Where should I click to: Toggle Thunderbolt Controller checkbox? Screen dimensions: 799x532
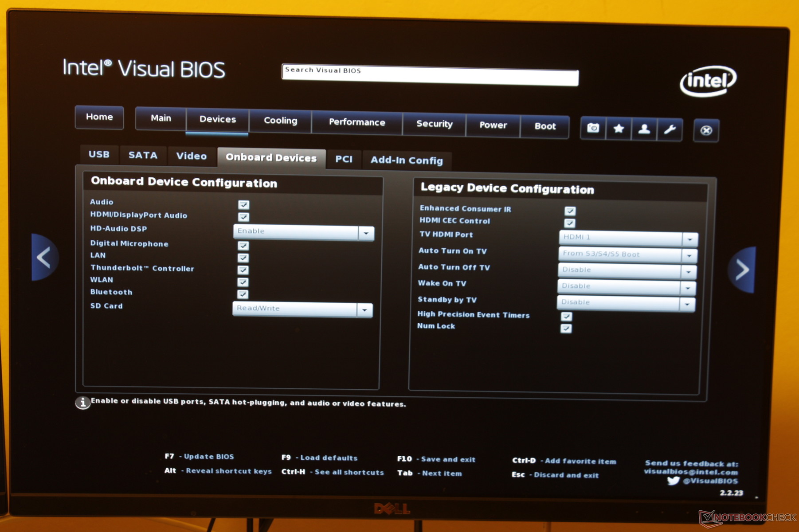243,270
